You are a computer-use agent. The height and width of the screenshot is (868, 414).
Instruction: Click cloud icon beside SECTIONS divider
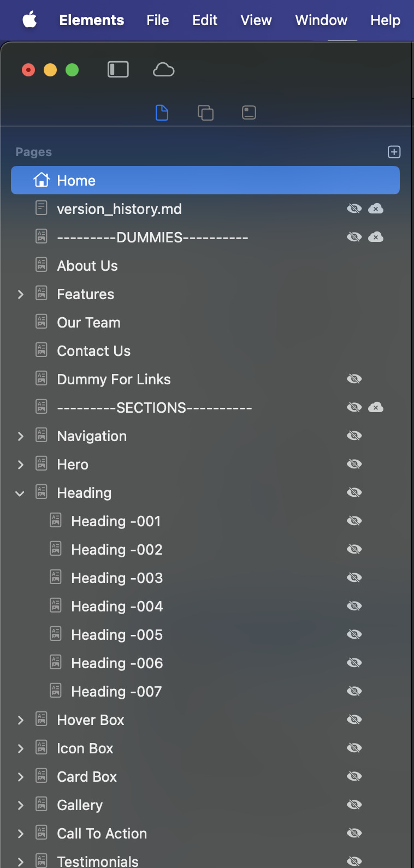point(376,407)
